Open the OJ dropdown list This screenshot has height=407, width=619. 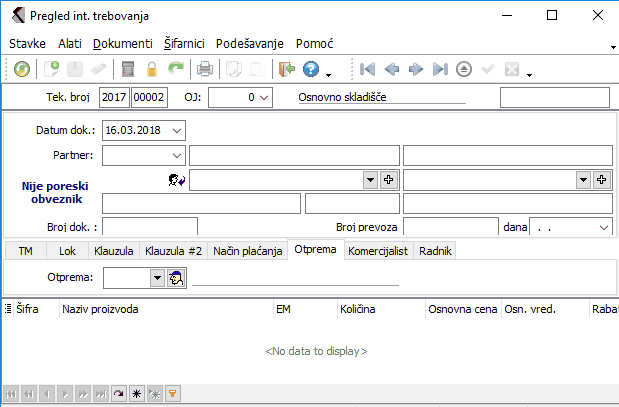click(264, 97)
